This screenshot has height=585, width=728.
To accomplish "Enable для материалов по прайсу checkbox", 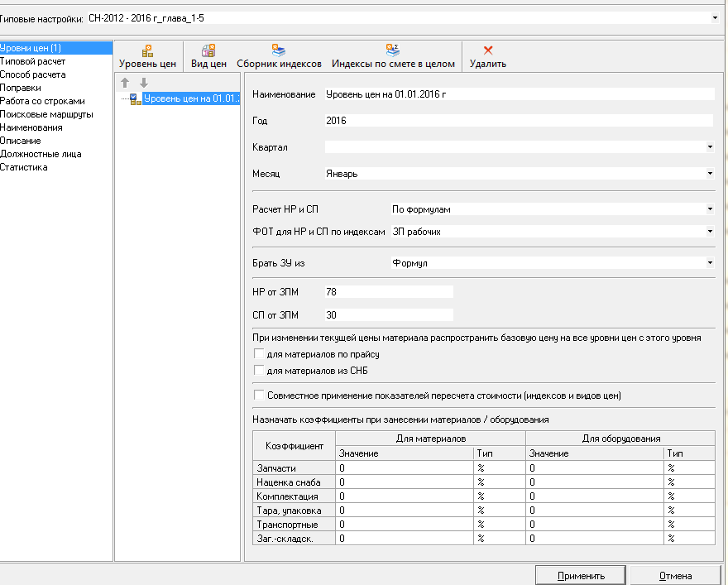I will tap(259, 354).
